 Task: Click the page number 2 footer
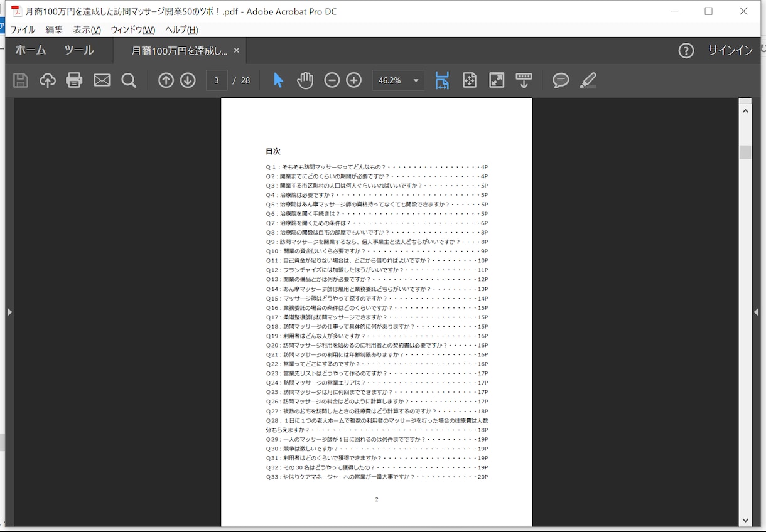(377, 499)
